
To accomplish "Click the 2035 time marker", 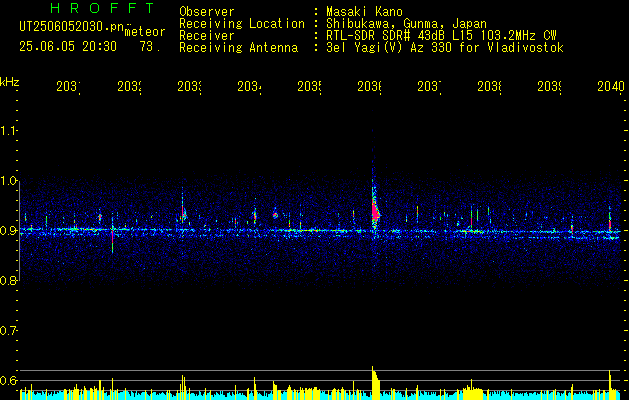I will (309, 87).
